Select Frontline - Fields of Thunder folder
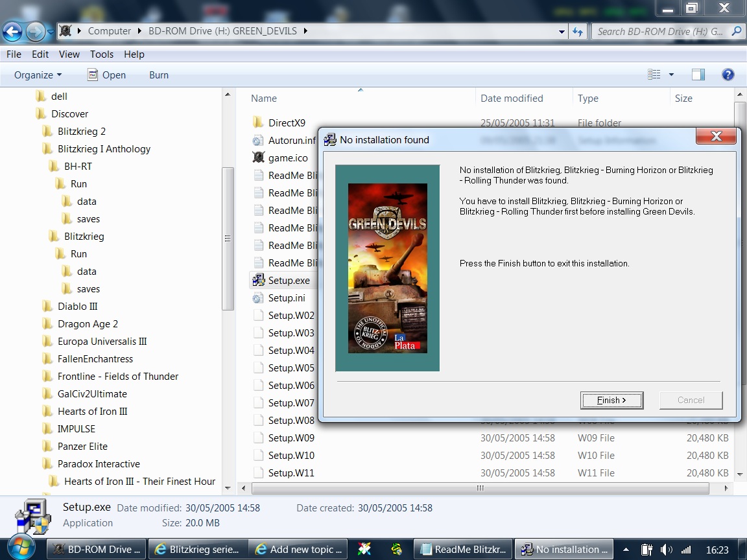The height and width of the screenshot is (560, 747). tap(117, 376)
